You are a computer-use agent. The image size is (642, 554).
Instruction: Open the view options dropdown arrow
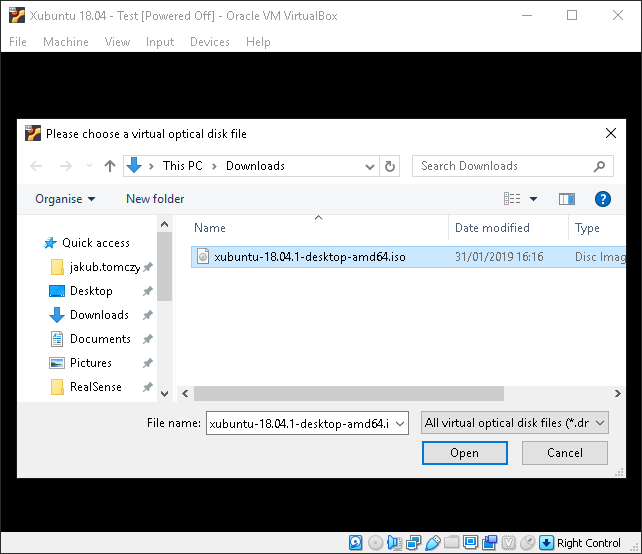(533, 199)
